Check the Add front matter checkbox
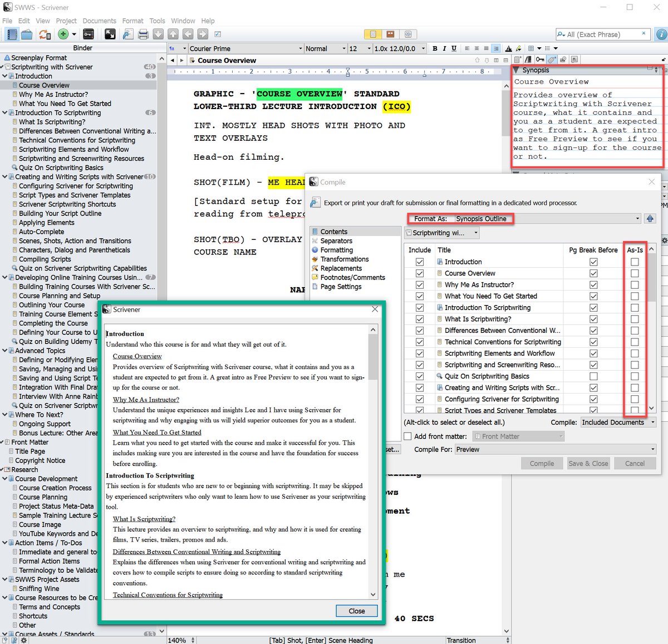Image resolution: width=668 pixels, height=644 pixels. [408, 436]
